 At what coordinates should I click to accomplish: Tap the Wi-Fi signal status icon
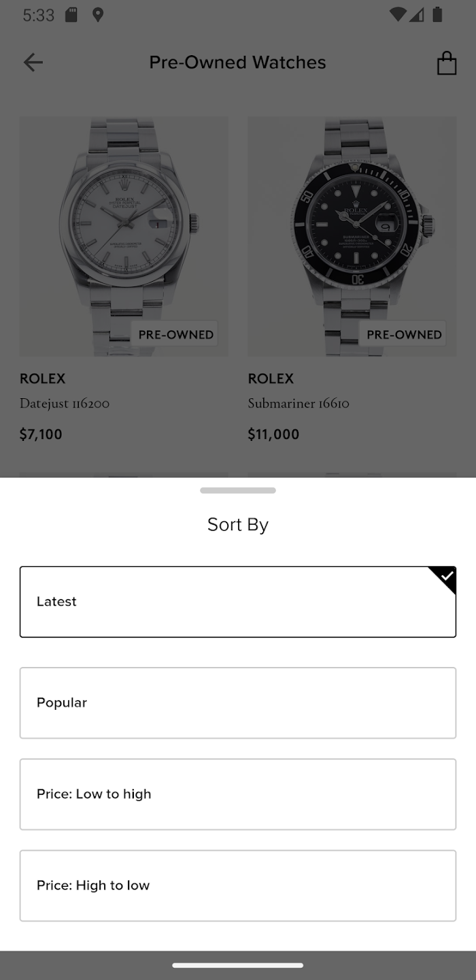point(397,14)
